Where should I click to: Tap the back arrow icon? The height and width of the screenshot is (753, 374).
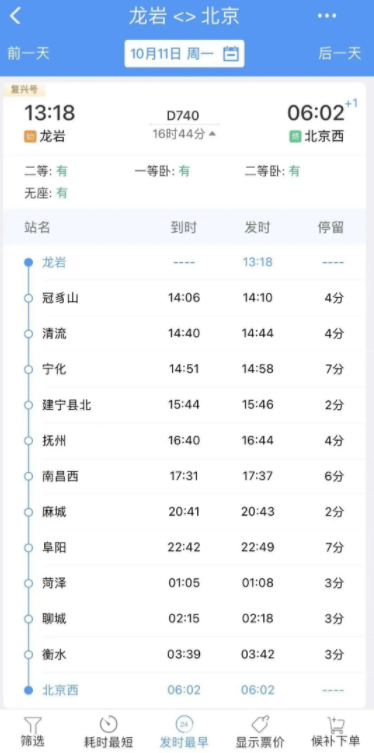[x=16, y=16]
